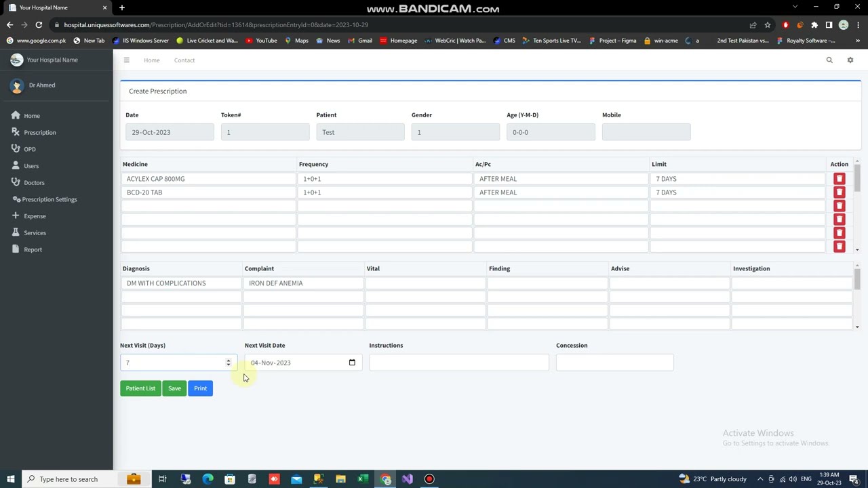Open Report in the sidebar
868x488 pixels.
(33, 249)
